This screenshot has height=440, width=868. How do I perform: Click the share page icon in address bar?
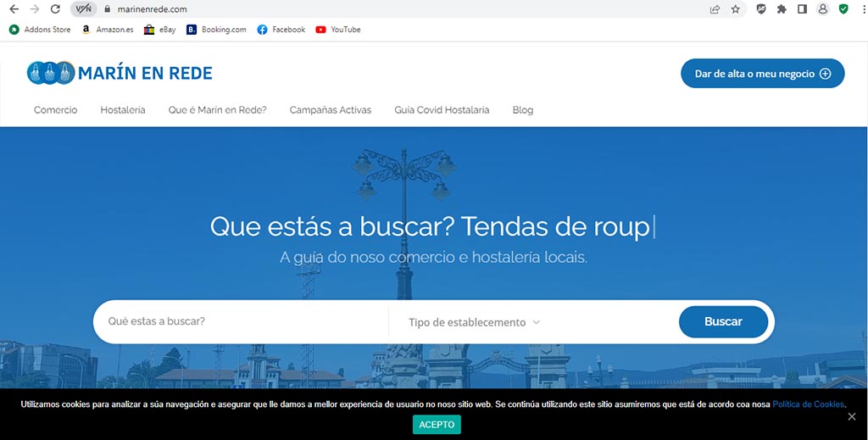[715, 9]
